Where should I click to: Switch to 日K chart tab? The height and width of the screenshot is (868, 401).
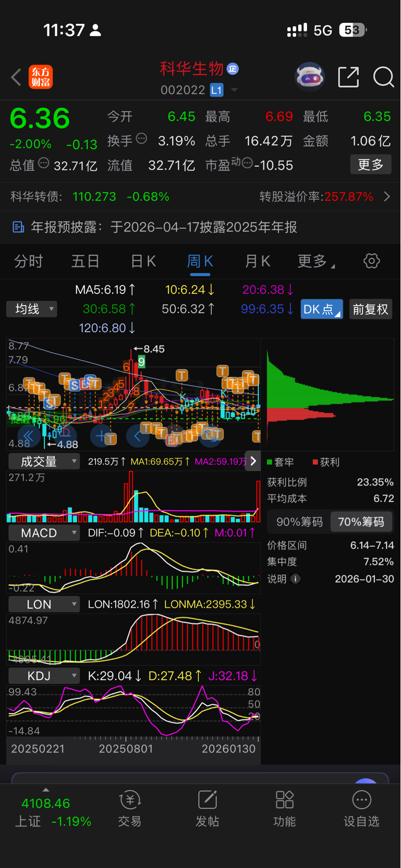click(x=143, y=261)
